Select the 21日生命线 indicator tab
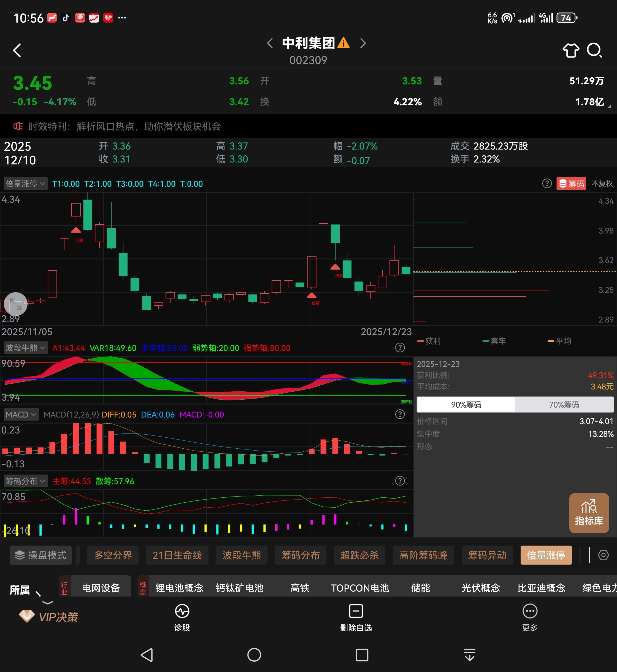Image resolution: width=617 pixels, height=672 pixels. (177, 555)
